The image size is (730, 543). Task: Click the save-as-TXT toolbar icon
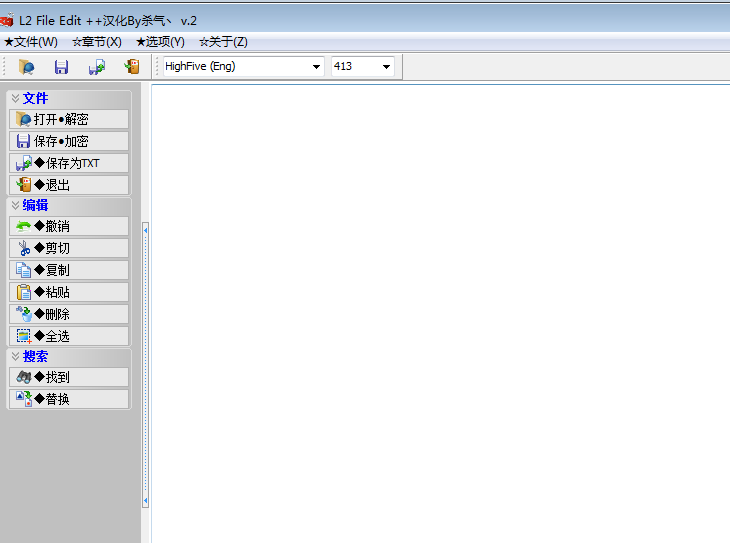pyautogui.click(x=97, y=67)
